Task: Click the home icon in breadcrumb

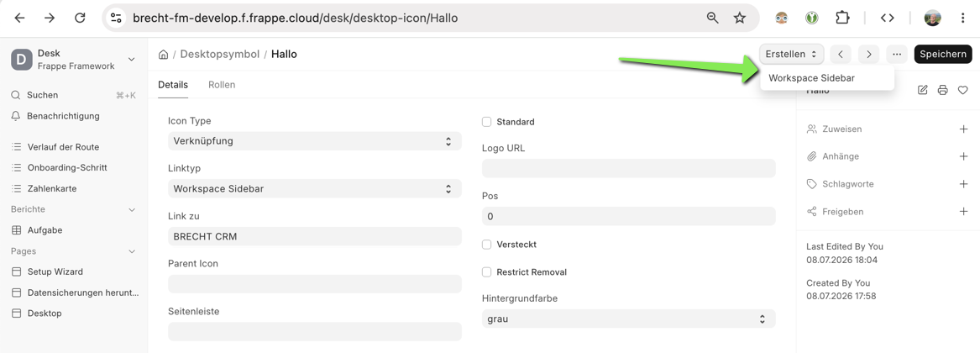Action: [163, 55]
